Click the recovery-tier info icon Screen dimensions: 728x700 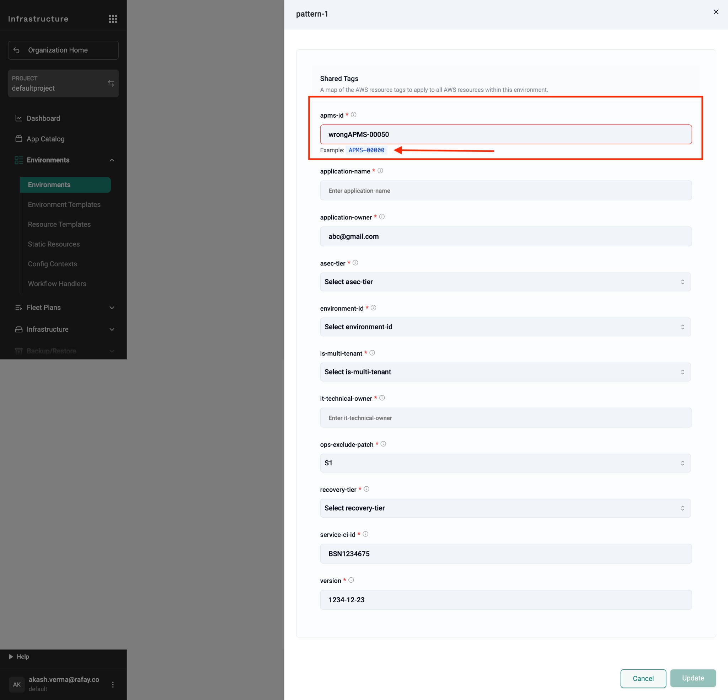click(366, 489)
